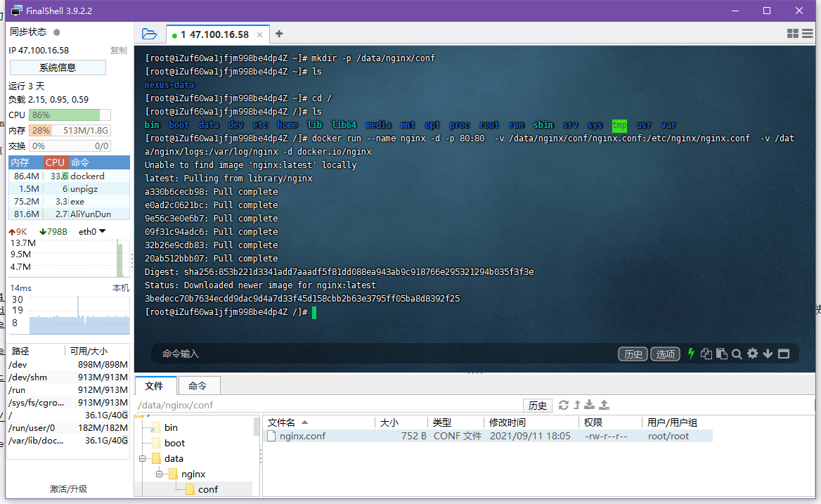This screenshot has height=504, width=821.
Task: Open path 历史 button in file panel
Action: [538, 405]
